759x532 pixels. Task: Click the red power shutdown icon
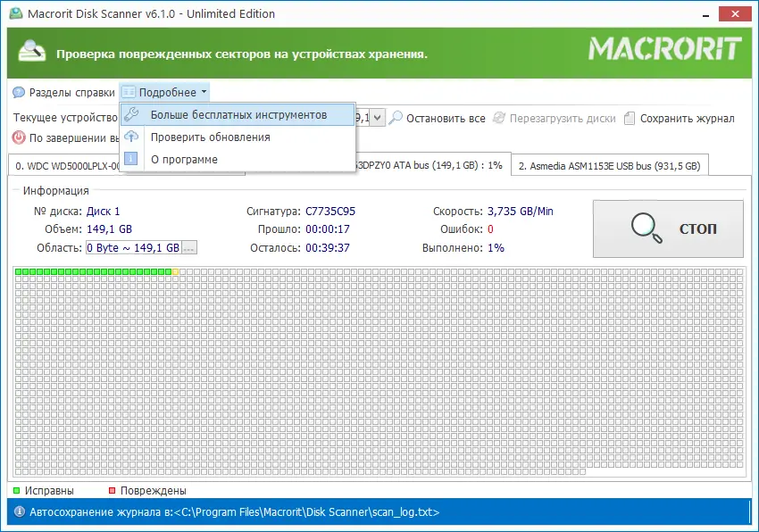(x=19, y=137)
